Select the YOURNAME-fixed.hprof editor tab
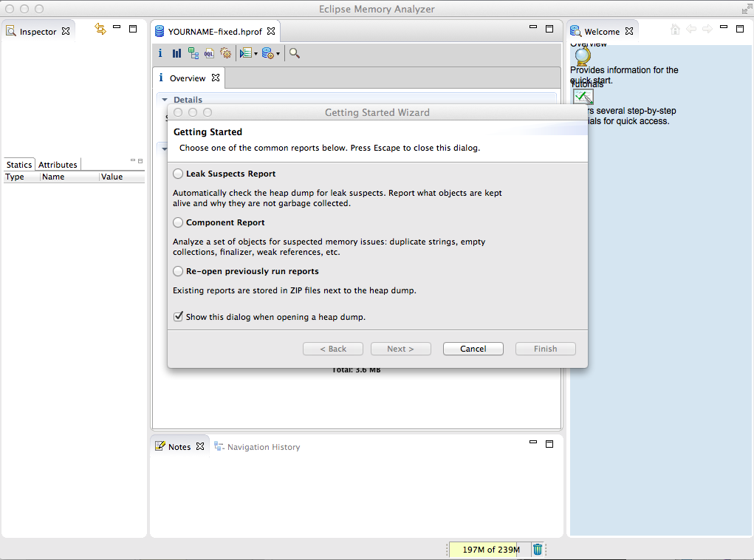 (x=215, y=32)
